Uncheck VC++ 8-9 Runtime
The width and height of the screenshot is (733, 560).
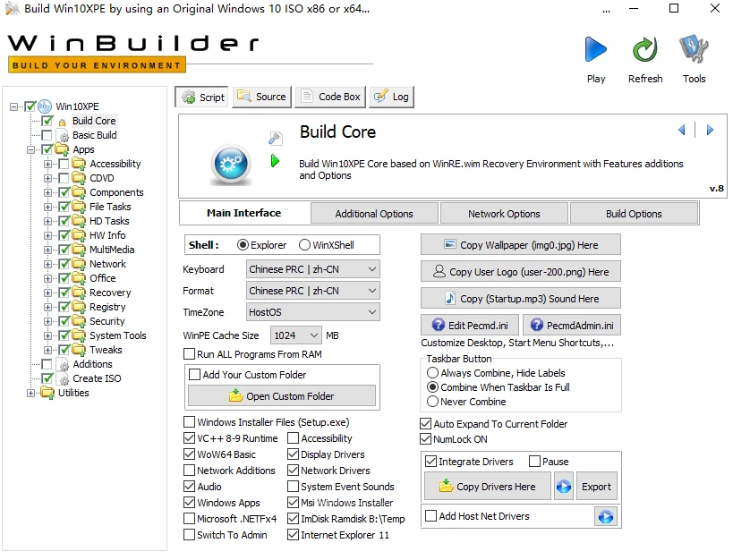click(x=189, y=438)
